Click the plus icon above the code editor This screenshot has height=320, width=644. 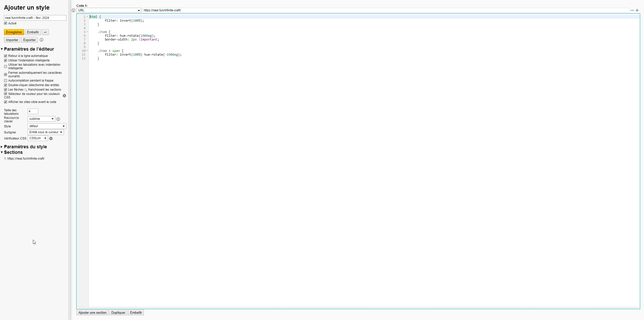637,10
